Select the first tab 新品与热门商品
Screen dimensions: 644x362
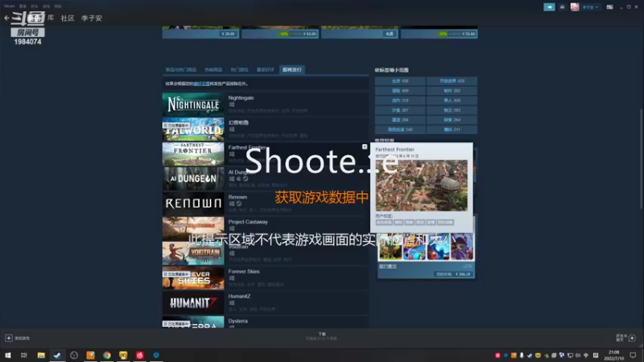181,70
